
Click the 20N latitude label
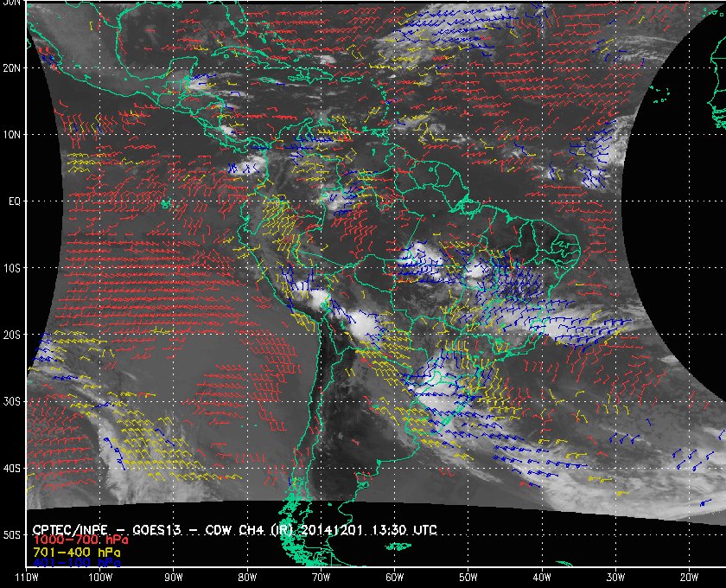(x=12, y=68)
